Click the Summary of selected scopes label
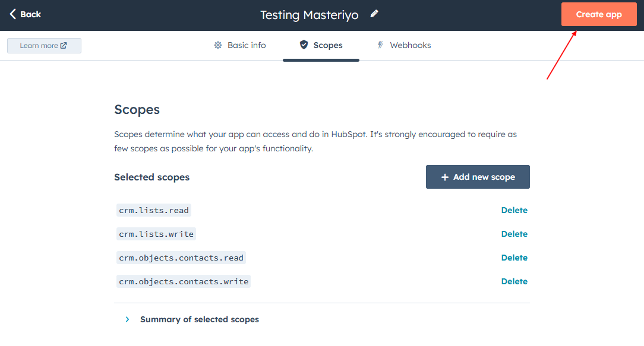Viewport: 644px width, 346px height. tap(200, 319)
